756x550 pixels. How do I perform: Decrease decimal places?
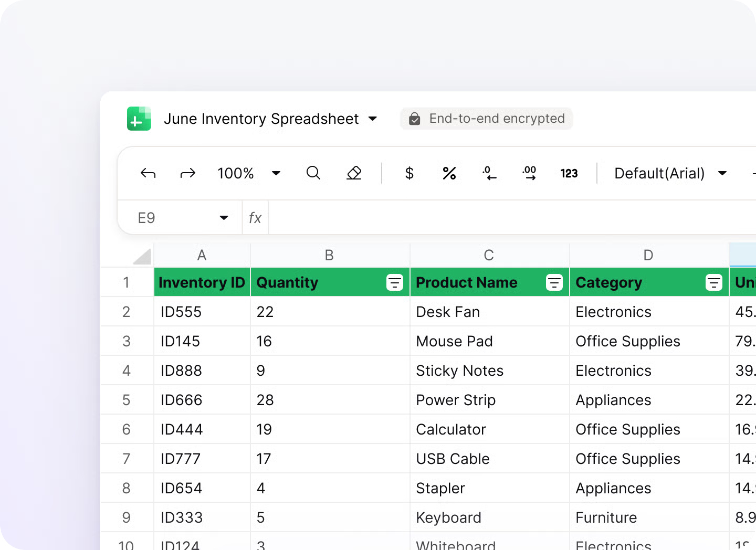click(489, 173)
